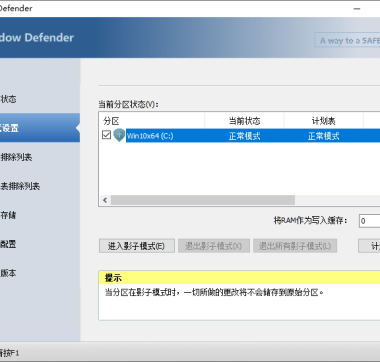
Task: Click the 计划表 column header
Action: click(324, 121)
